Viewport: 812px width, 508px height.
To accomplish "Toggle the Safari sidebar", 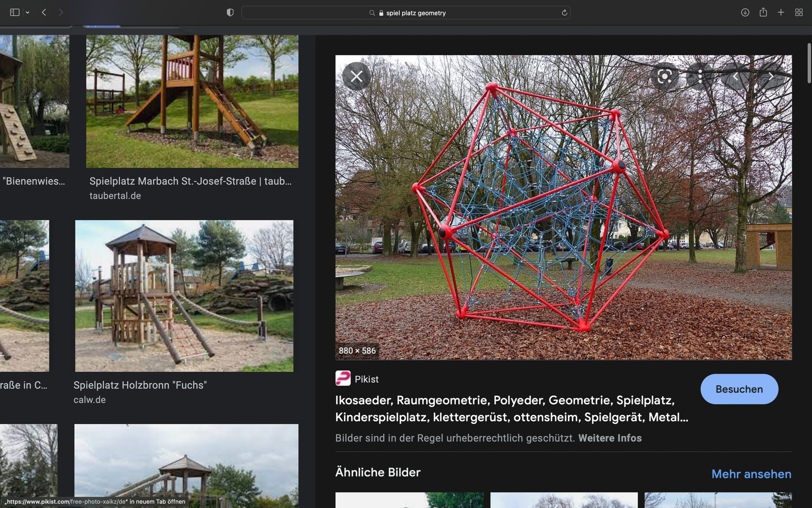I will click(15, 13).
